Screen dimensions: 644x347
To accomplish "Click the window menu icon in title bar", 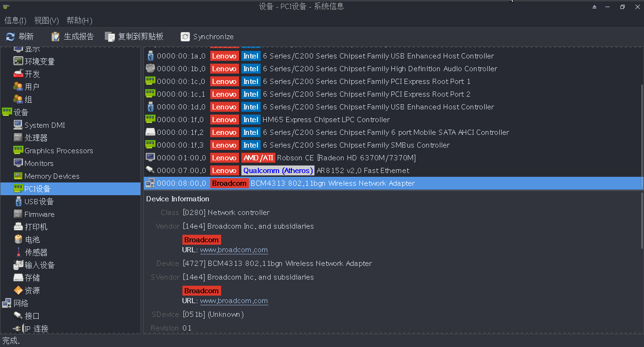I will 6,6.
